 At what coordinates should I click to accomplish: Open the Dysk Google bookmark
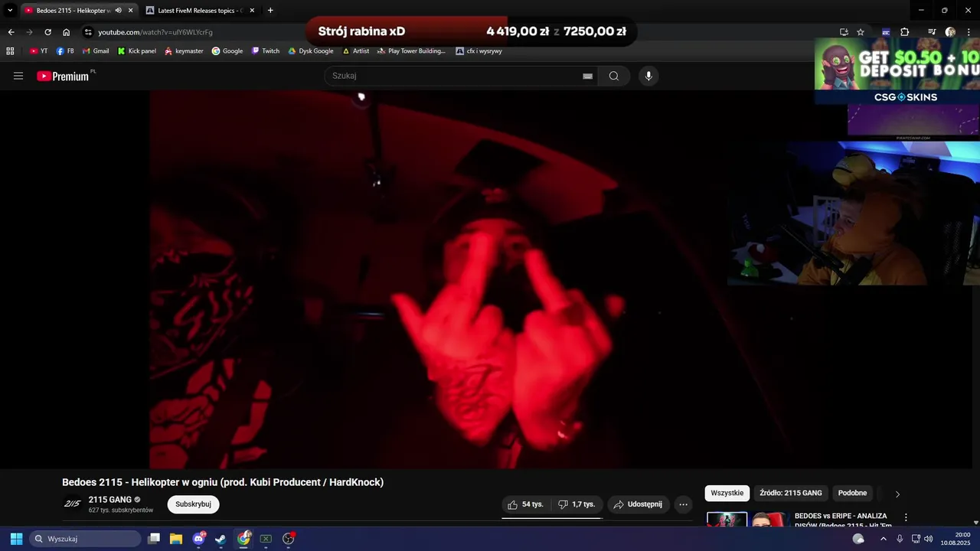311,51
